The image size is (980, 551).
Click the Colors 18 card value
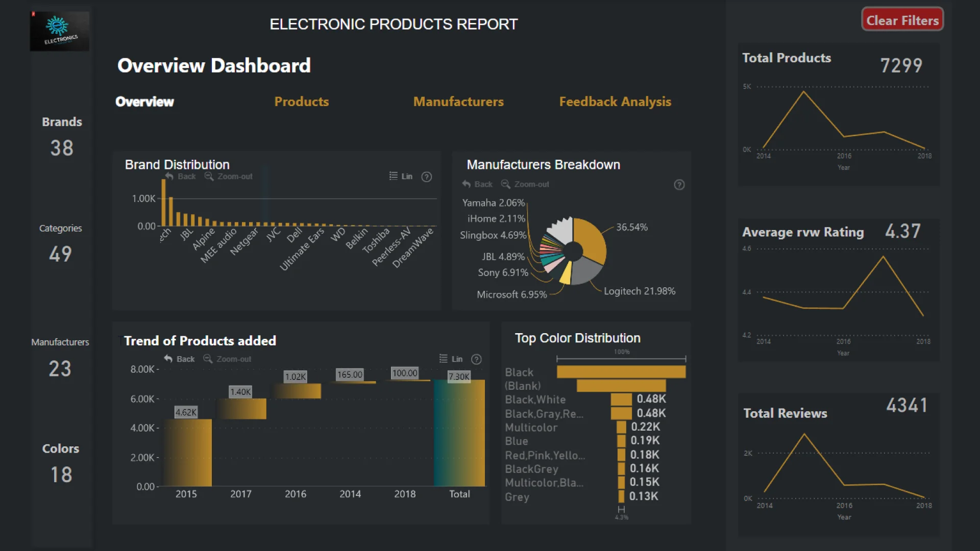click(61, 474)
